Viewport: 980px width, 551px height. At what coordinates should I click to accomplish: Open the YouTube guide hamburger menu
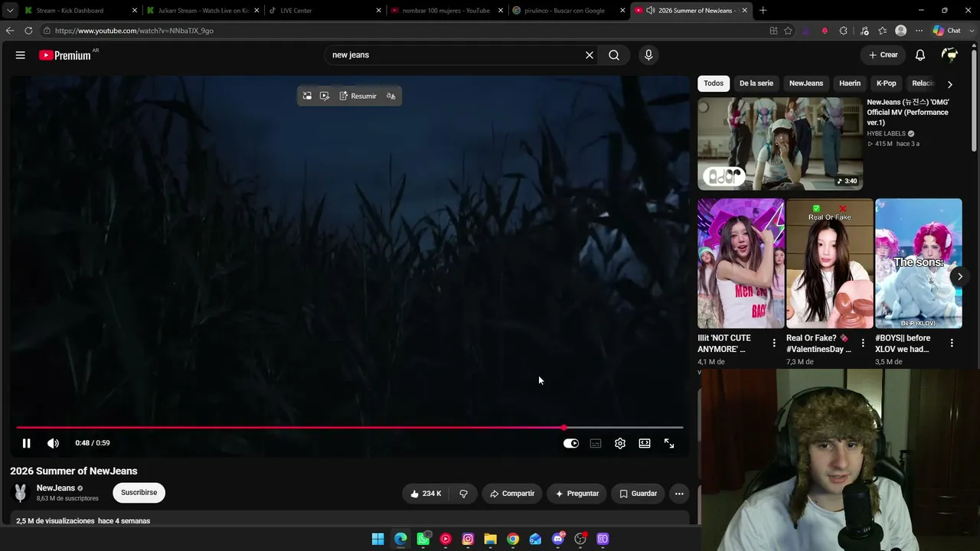pyautogui.click(x=21, y=55)
